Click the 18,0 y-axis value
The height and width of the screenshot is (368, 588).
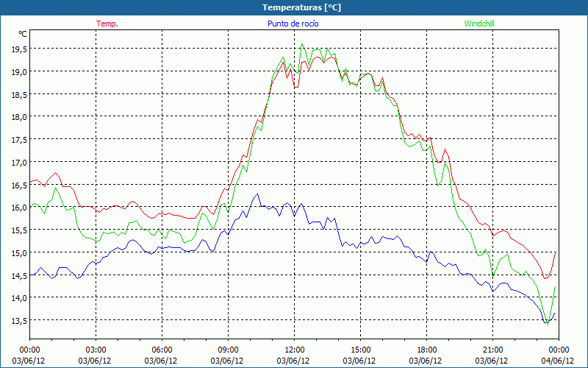click(19, 117)
